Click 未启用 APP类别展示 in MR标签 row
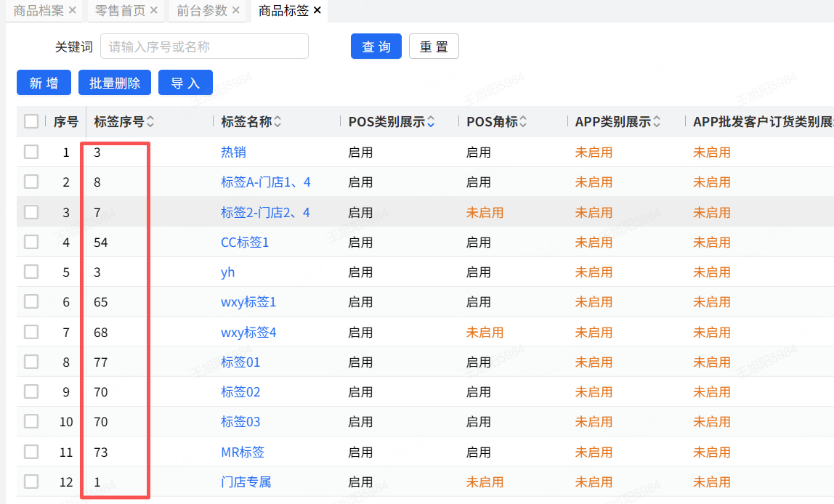This screenshot has height=504, width=834. [x=594, y=452]
